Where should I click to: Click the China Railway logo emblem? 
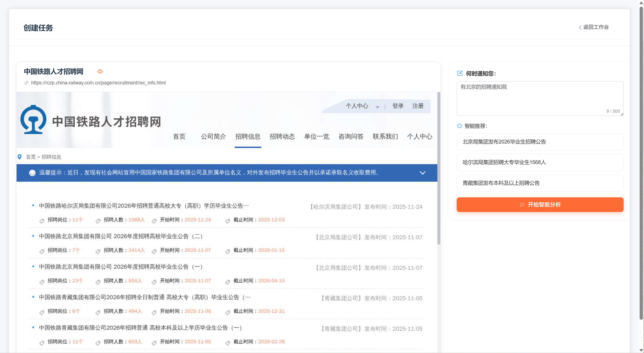[x=33, y=120]
